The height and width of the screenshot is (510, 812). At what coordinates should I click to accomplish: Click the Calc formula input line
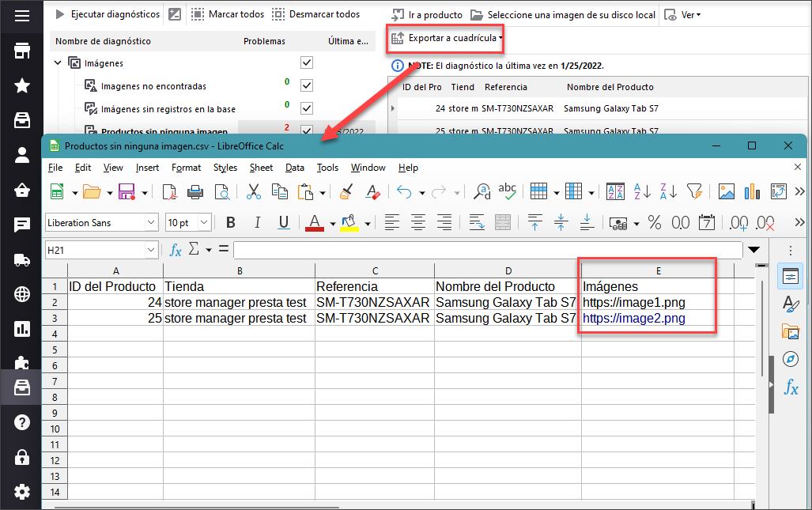click(x=488, y=251)
